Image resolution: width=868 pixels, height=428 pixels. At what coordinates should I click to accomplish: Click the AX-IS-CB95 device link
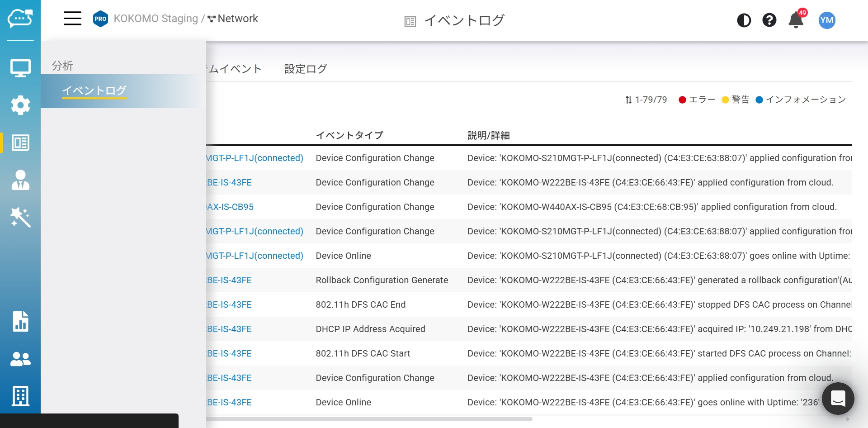click(230, 207)
